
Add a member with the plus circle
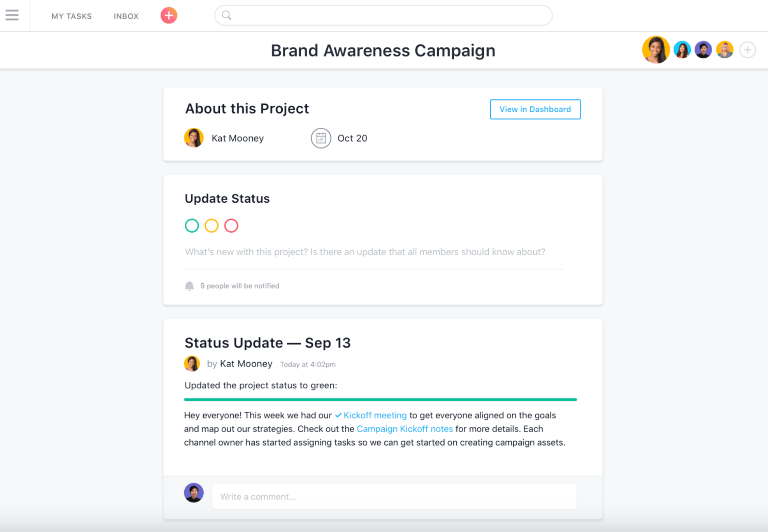pos(747,50)
